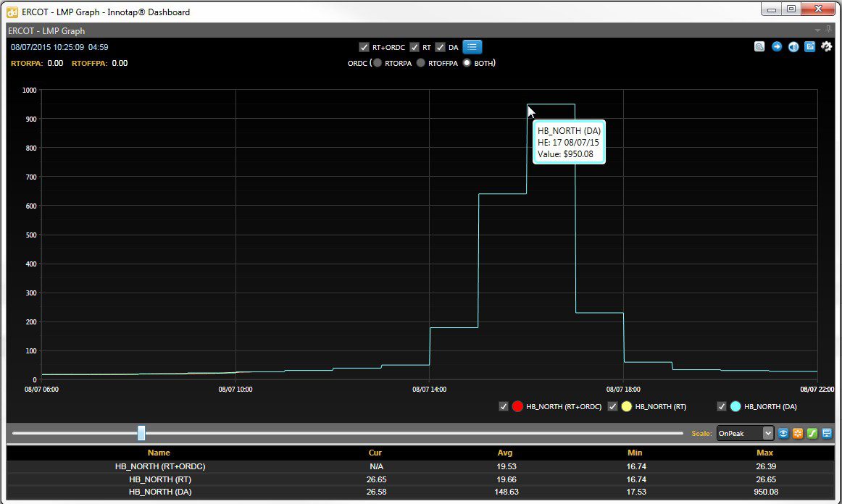This screenshot has height=504, width=842.
Task: Click the 26.39 Max value cell
Action: pos(766,466)
